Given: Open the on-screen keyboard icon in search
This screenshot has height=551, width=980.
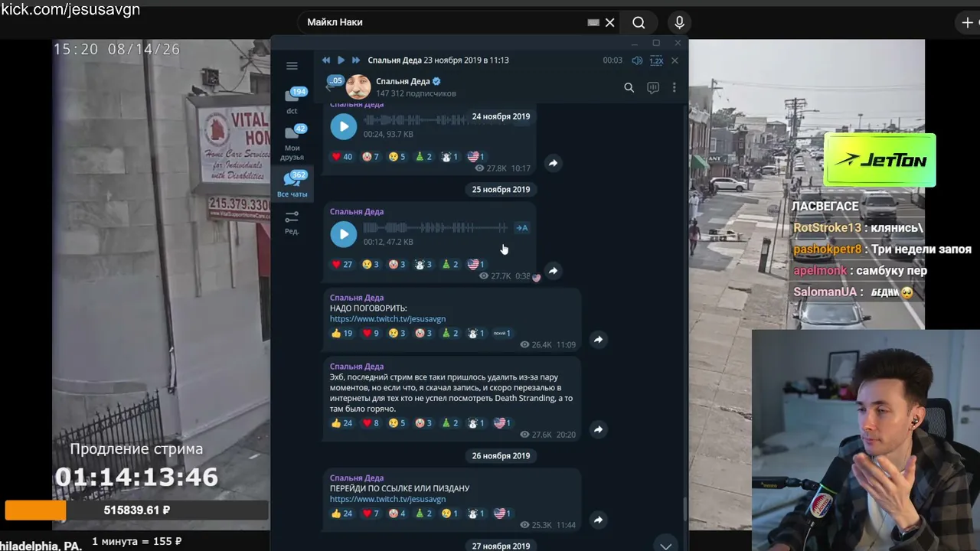Looking at the screenshot, I should pos(593,22).
